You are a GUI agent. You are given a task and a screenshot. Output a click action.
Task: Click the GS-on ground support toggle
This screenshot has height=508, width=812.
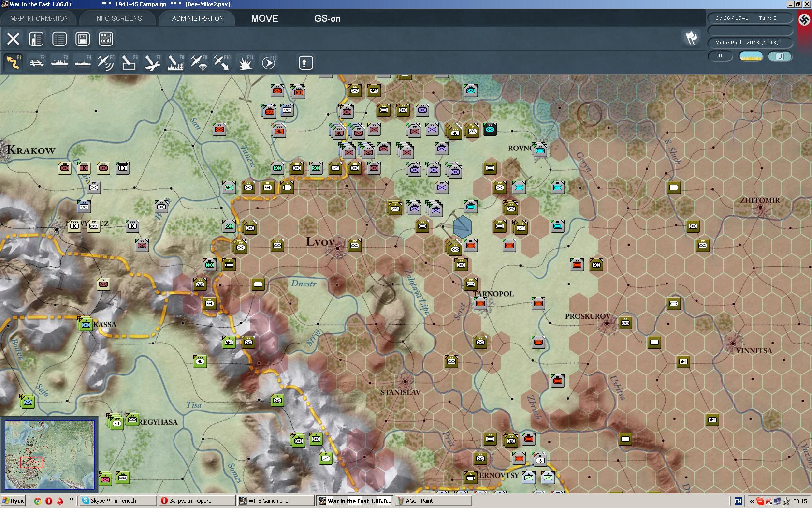(327, 18)
